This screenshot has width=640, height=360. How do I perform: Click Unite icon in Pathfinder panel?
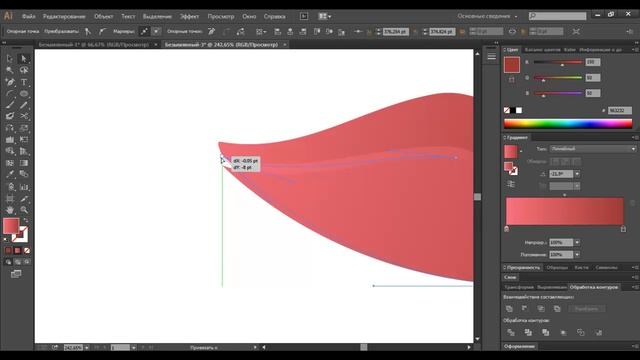pyautogui.click(x=509, y=309)
